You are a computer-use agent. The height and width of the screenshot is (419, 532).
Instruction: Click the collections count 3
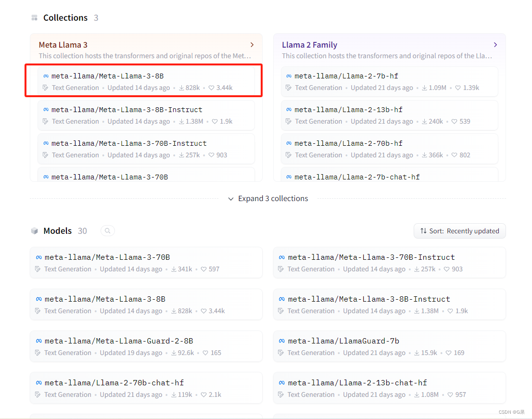[96, 18]
